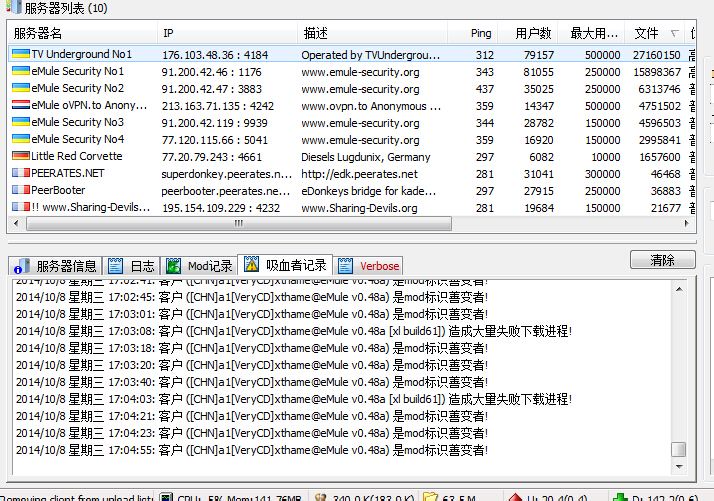
Task: Switch to the Verbose tab
Action: tap(368, 266)
